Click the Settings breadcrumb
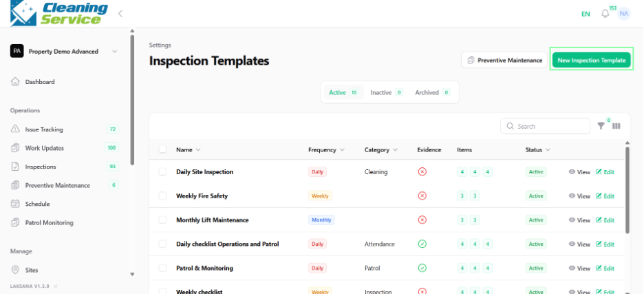Image resolution: width=644 pixels, height=294 pixels. point(160,45)
